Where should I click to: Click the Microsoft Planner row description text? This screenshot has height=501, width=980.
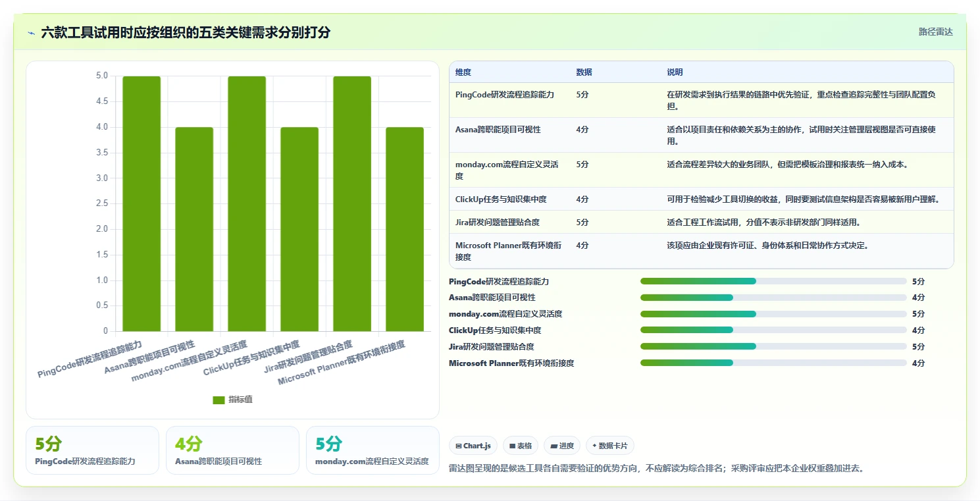click(768, 246)
